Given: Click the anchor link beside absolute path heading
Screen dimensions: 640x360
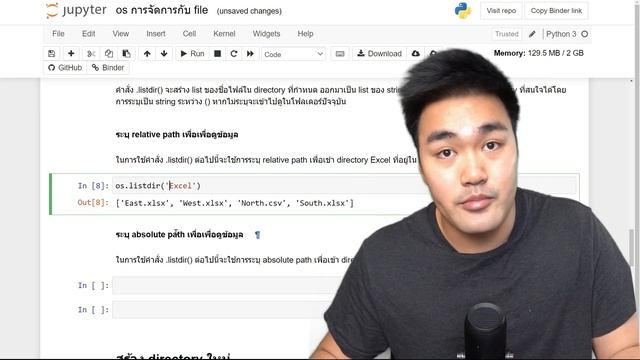Looking at the screenshot, I should (x=257, y=235).
